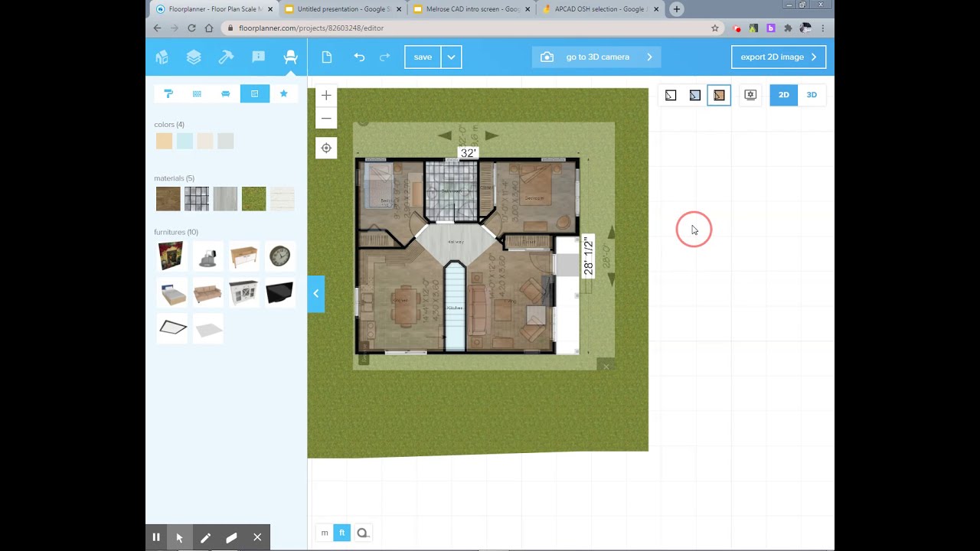The height and width of the screenshot is (551, 980).
Task: Open display settings monitor icon
Action: coord(750,95)
